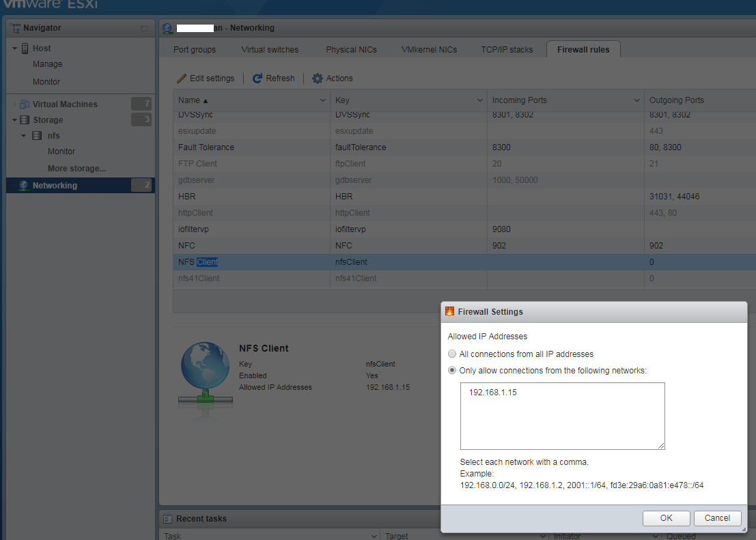Open the Initiator column dropdown in Recent tasks
Image resolution: width=756 pixels, height=540 pixels.
pyautogui.click(x=655, y=536)
